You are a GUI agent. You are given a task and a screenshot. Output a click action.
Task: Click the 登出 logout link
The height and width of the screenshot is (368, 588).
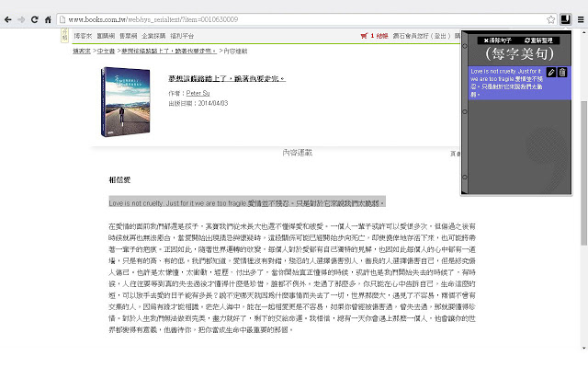[440, 36]
